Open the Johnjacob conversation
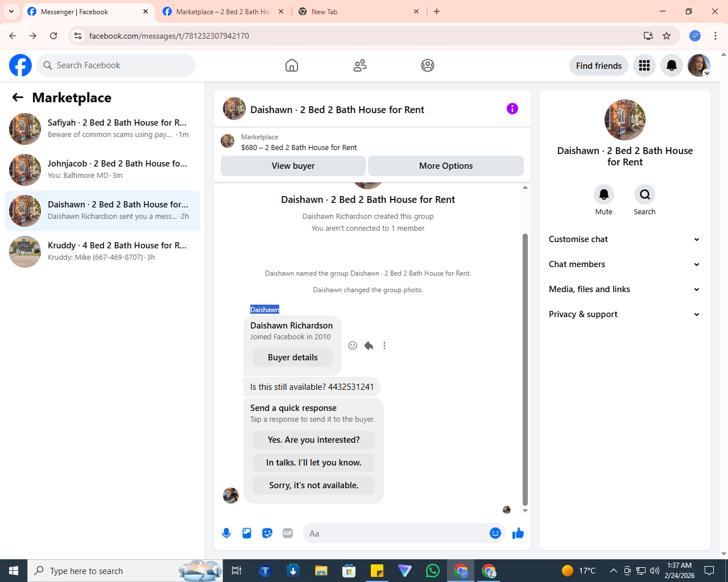 click(x=102, y=169)
